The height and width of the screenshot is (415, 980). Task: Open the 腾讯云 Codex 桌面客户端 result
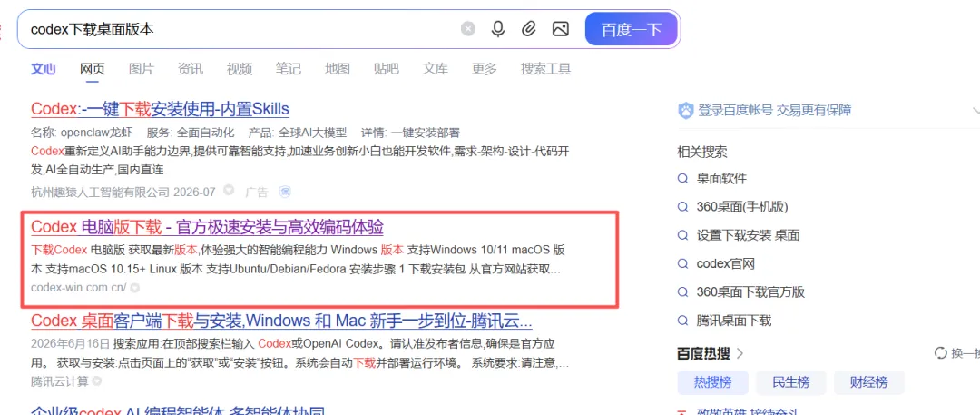point(281,321)
